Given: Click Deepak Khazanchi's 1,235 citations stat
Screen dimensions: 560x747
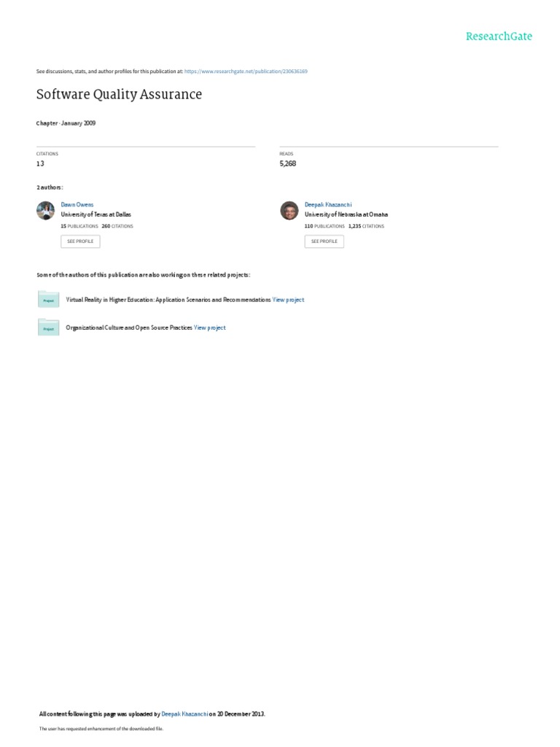Looking at the screenshot, I should [366, 226].
